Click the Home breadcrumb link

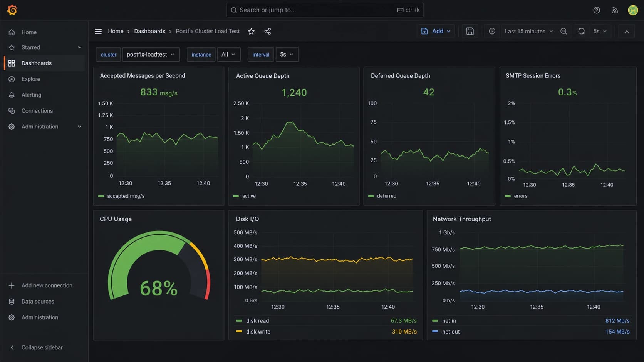116,31
